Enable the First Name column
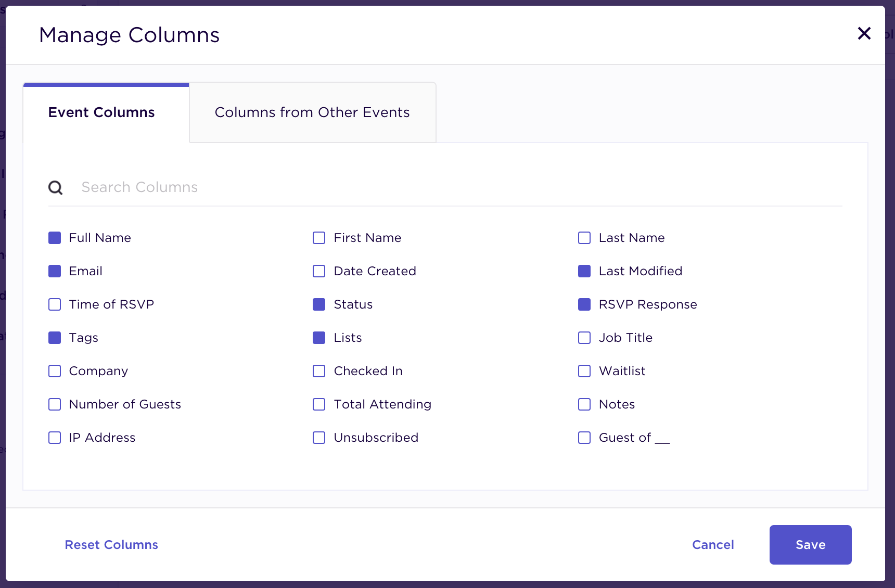895x588 pixels. [x=319, y=238]
